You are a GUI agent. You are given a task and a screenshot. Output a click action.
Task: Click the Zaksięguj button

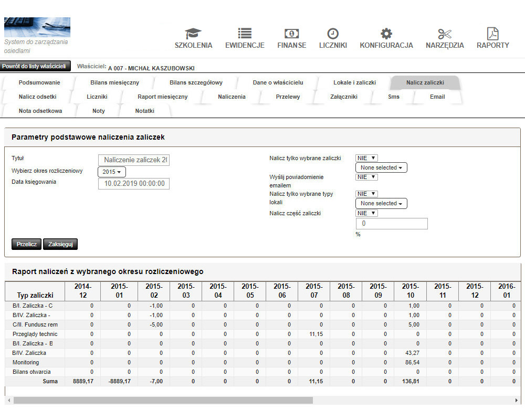pyautogui.click(x=60, y=244)
